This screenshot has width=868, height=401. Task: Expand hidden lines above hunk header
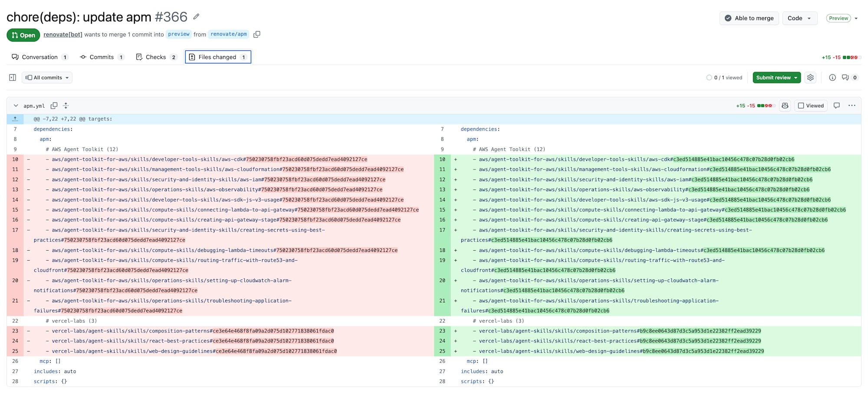(x=15, y=119)
